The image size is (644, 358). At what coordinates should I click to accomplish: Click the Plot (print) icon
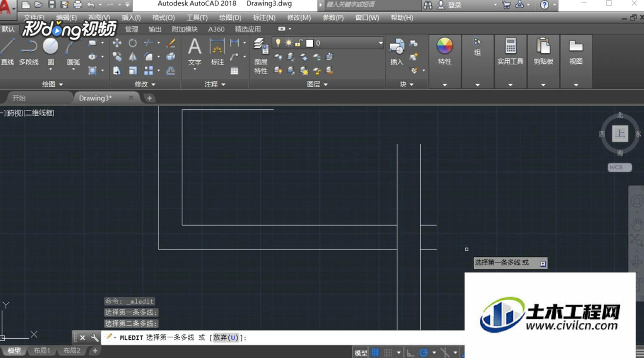(x=78, y=5)
